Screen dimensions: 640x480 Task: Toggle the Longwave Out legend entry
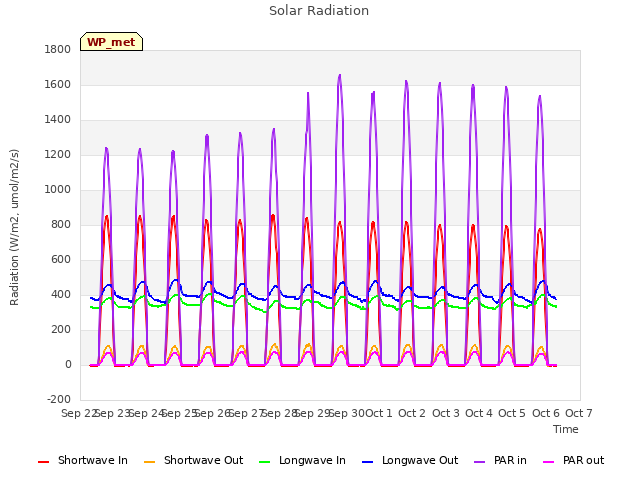(x=410, y=460)
